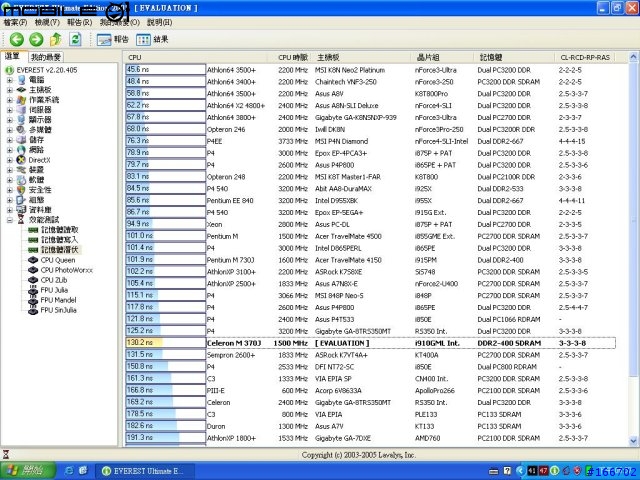The width and height of the screenshot is (640, 480).
Task: Open the CPU ZLib benchmark
Action: coord(53,280)
